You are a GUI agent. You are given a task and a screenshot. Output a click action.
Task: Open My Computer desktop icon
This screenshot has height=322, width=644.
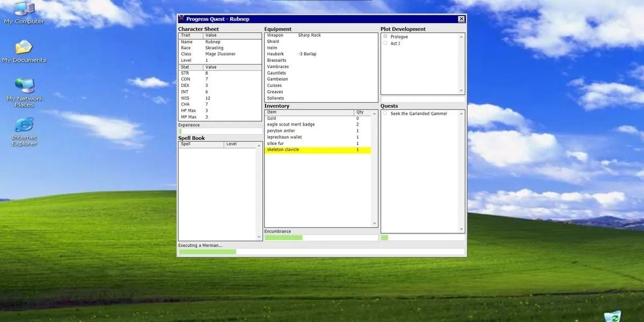click(x=24, y=13)
